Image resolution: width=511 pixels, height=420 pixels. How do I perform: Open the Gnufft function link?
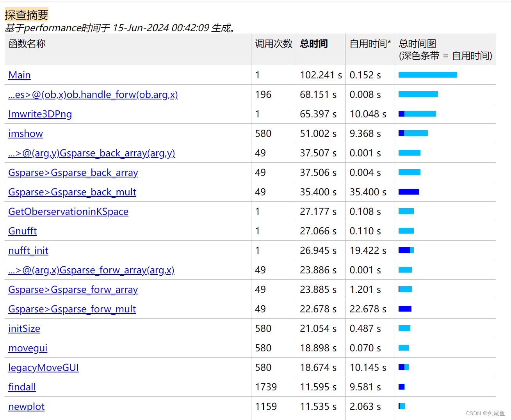23,231
